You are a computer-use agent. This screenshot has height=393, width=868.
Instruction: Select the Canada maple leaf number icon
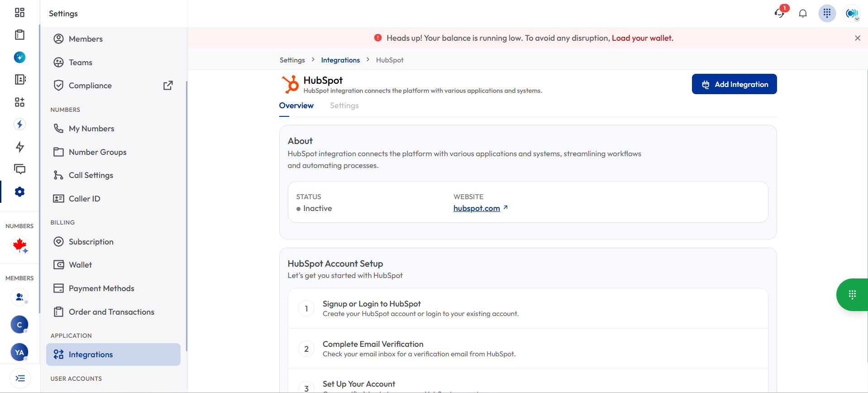tap(19, 245)
